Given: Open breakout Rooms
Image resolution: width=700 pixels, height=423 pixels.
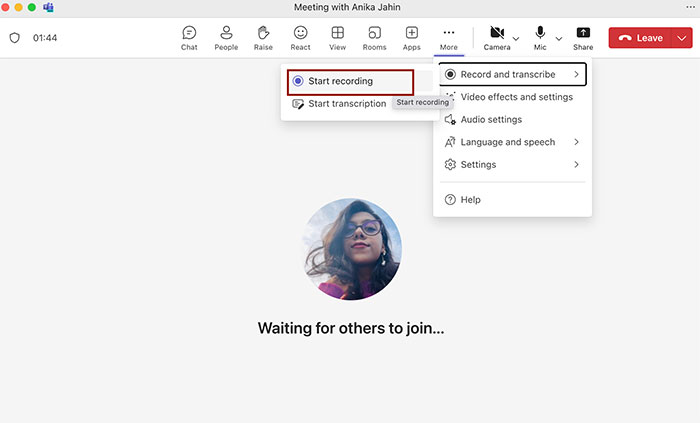Looking at the screenshot, I should click(x=374, y=38).
